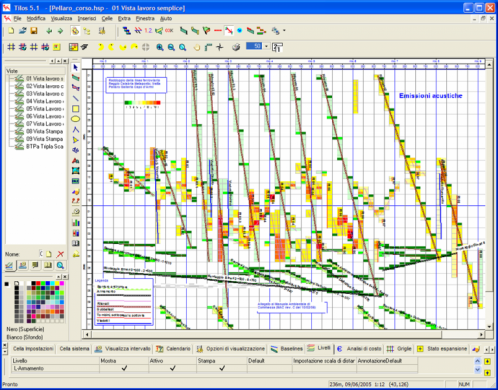498x390 pixels.
Task: Open the Modifica menu
Action: (x=36, y=19)
